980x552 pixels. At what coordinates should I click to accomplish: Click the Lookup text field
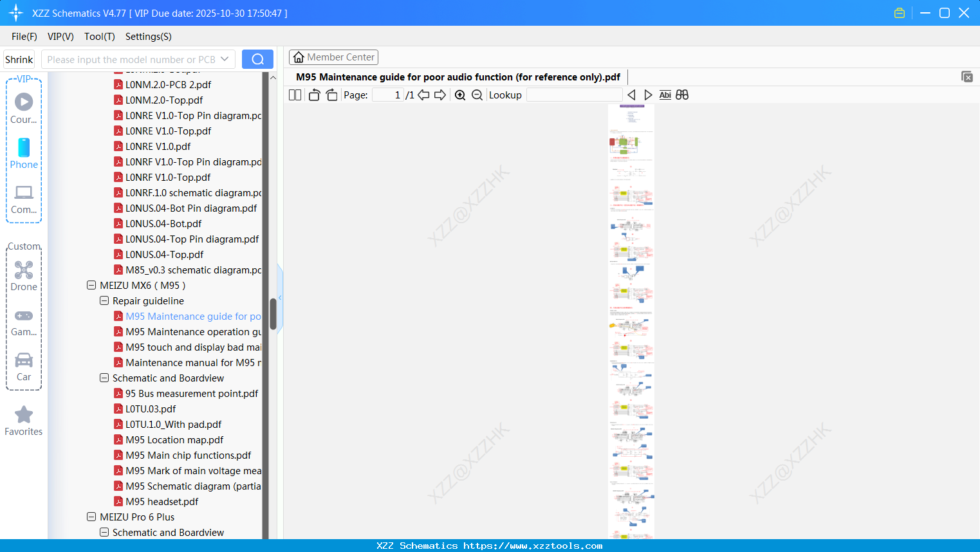(575, 95)
